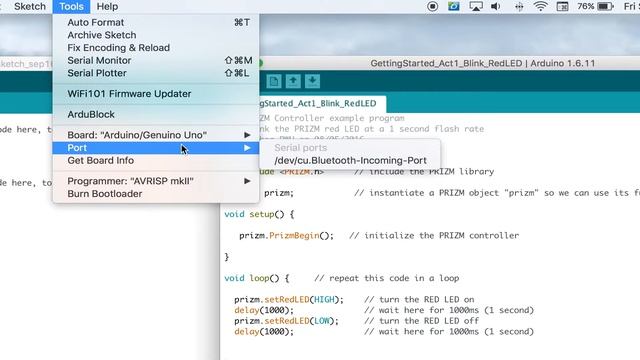Viewport: 640px width, 360px height.
Task: Click the prizm.PrizmBegin(); code line
Action: point(286,236)
